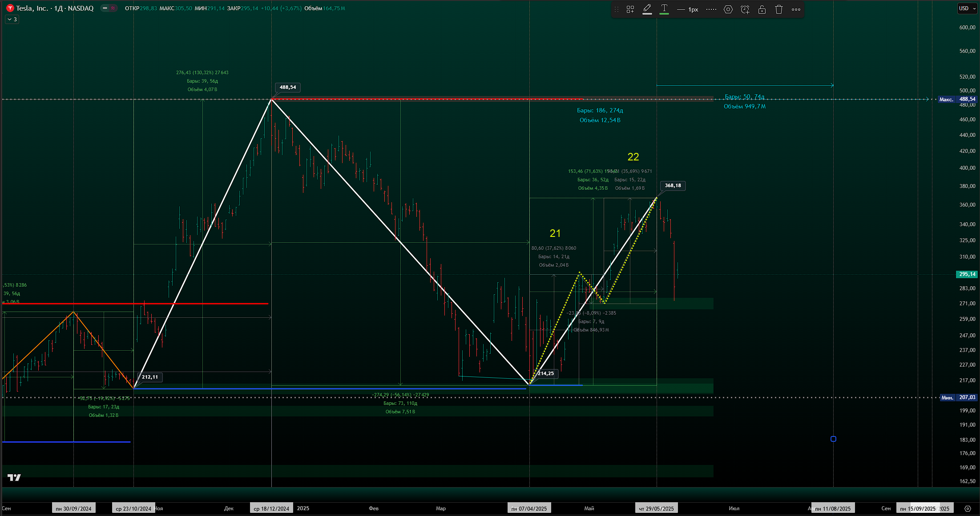This screenshot has width=980, height=516.
Task: Click the 'Июл' month label on time axis
Action: coord(734,508)
